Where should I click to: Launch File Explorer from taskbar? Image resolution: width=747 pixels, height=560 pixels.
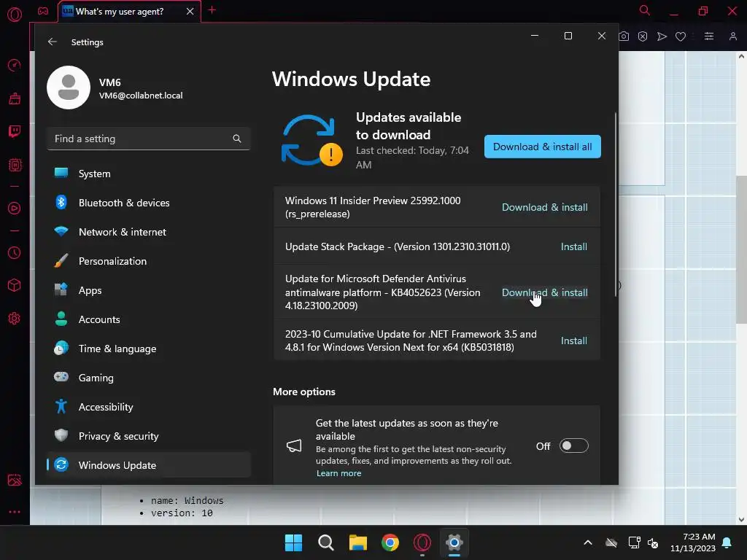(x=357, y=542)
